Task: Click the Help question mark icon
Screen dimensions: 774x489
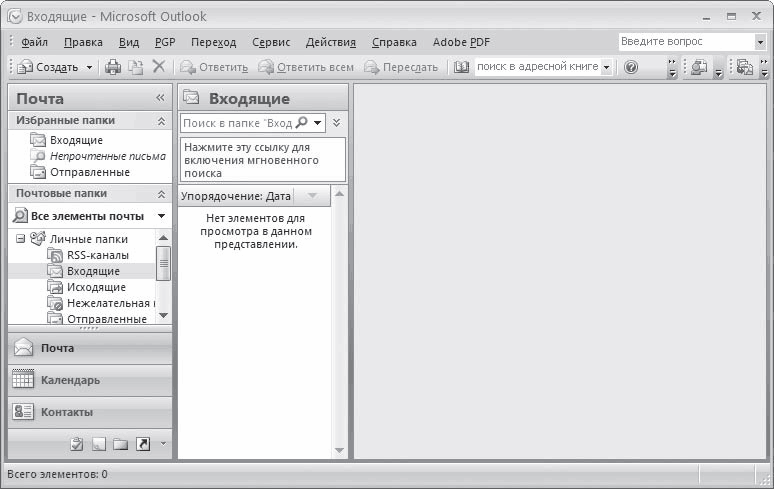Action: tap(631, 67)
